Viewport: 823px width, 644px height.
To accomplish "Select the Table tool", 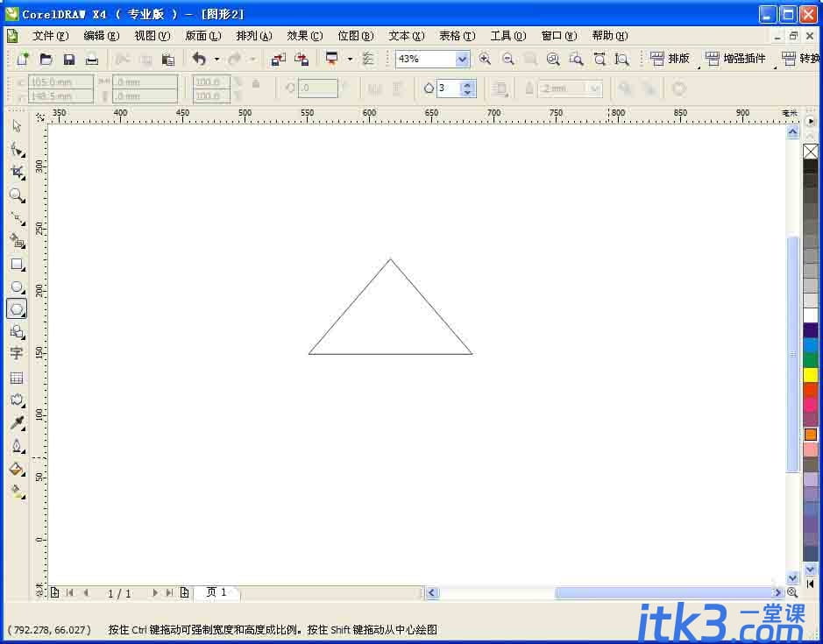I will 17,378.
